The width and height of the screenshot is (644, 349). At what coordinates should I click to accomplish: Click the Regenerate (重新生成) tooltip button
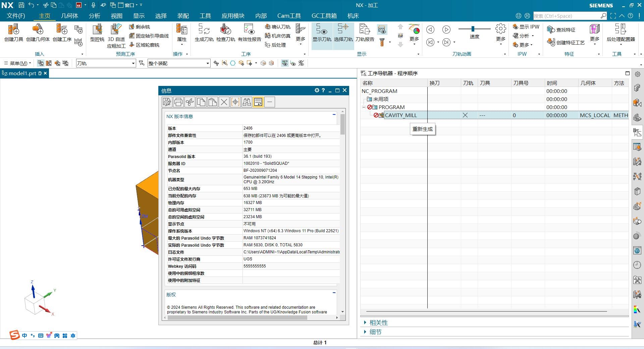[423, 129]
